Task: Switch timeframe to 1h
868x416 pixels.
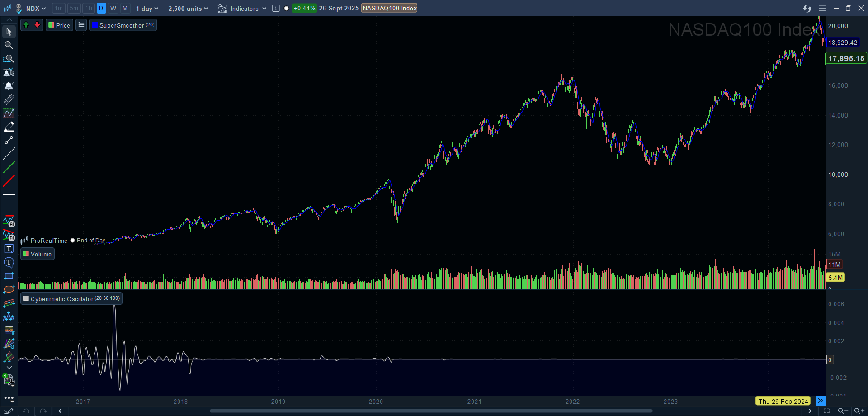Action: tap(89, 8)
